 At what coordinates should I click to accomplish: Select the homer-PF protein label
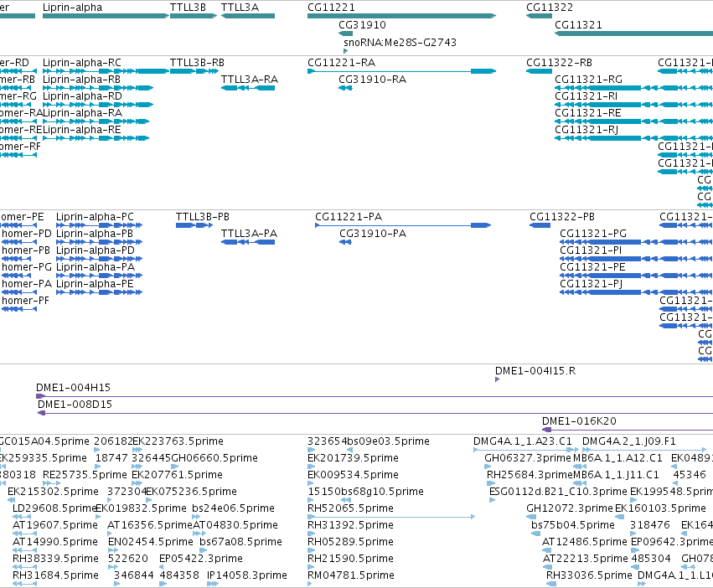pyautogui.click(x=25, y=301)
